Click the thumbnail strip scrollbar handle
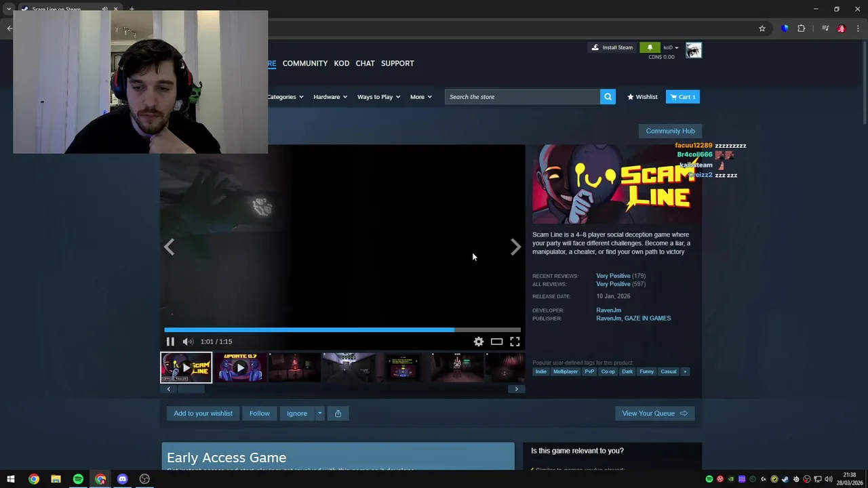 (191, 389)
